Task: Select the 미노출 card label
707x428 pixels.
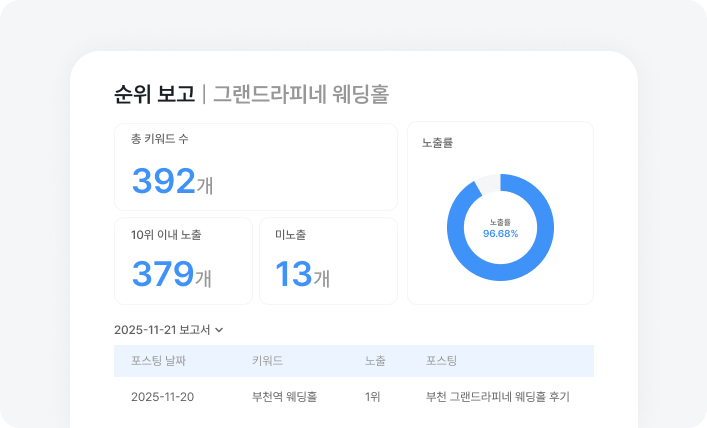Action: tap(290, 235)
